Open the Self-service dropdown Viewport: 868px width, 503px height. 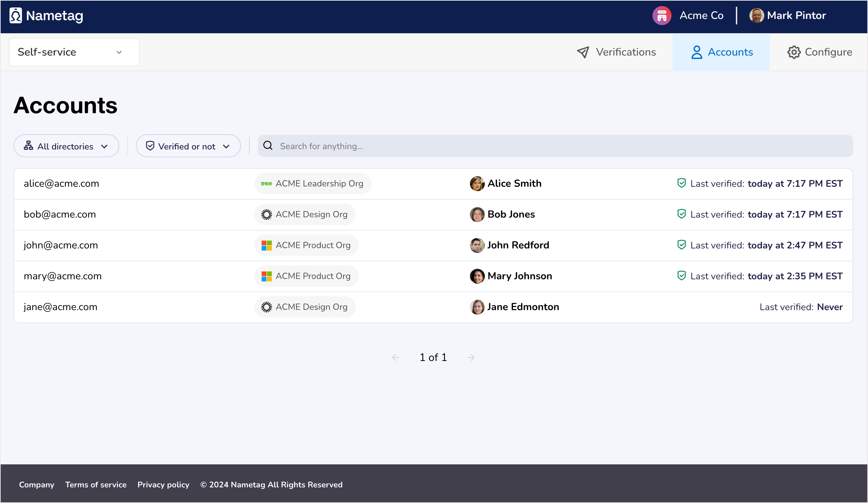coord(74,52)
